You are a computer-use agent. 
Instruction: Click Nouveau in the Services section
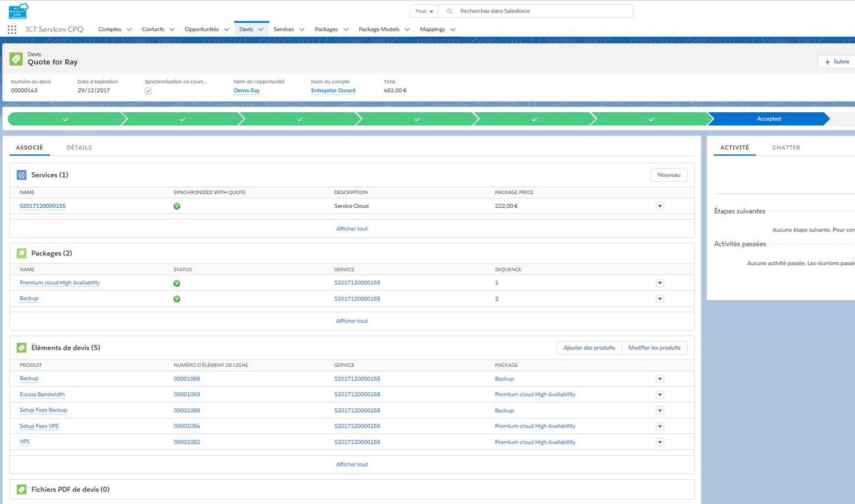pyautogui.click(x=669, y=175)
